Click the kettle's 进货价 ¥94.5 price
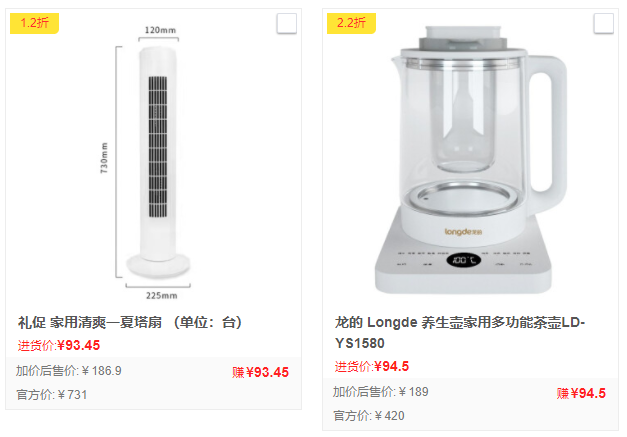Image resolution: width=627 pixels, height=437 pixels. click(372, 366)
